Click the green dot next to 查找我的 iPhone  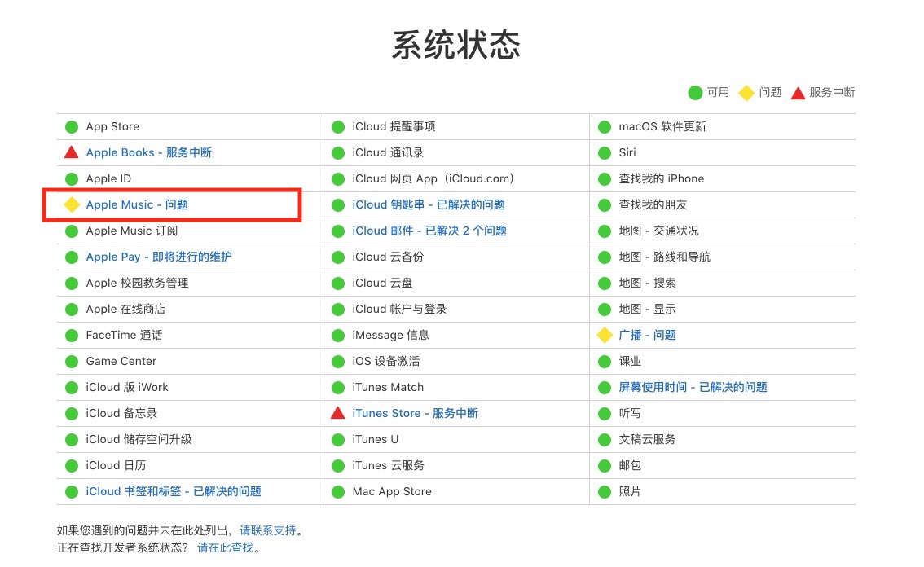coord(604,178)
